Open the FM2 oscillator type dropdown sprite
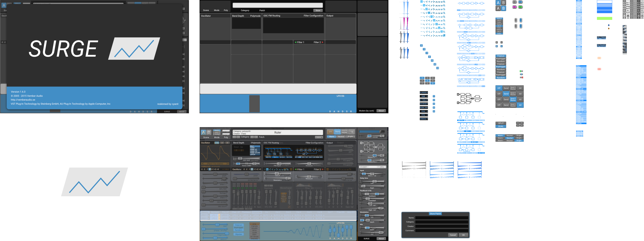 (x=424, y=115)
